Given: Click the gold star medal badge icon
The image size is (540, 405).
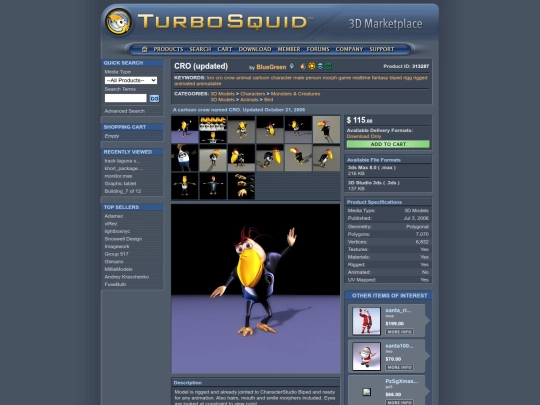Looking at the screenshot, I should pyautogui.click(x=312, y=66).
